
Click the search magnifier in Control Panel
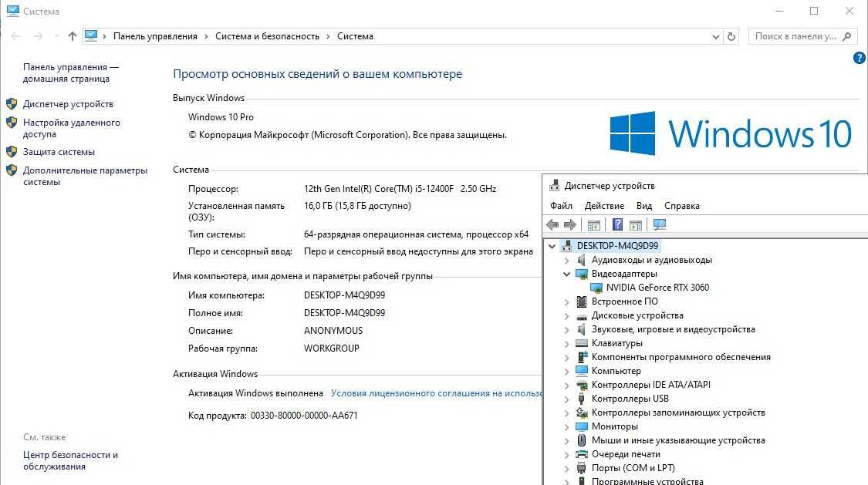click(x=846, y=36)
